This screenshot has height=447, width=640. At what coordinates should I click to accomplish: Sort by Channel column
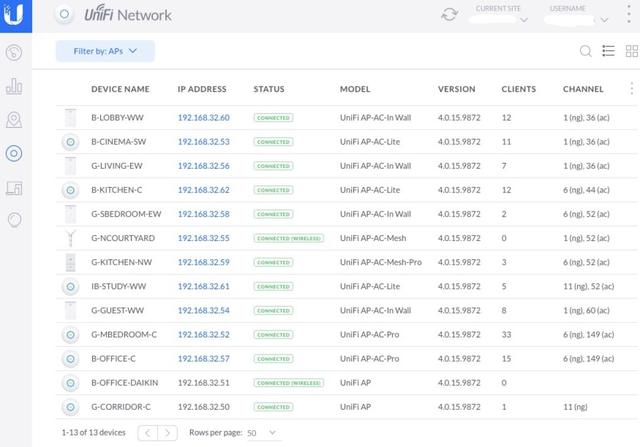click(x=583, y=89)
